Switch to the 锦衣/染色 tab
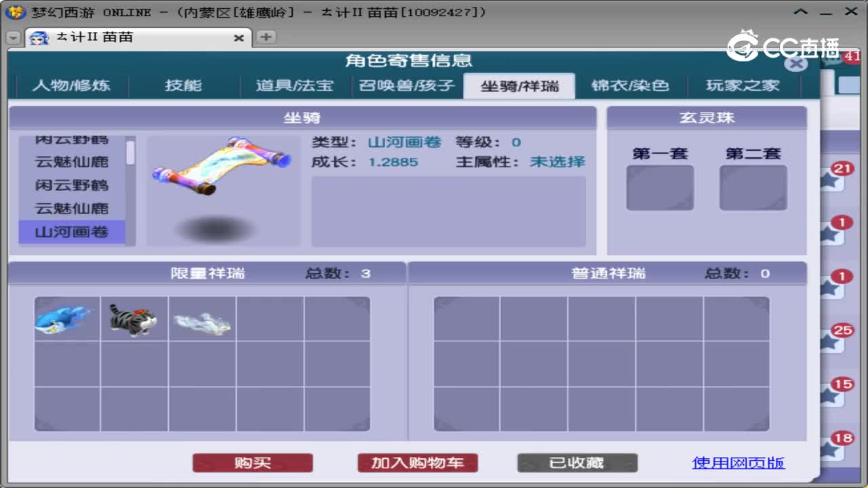Screen dimensions: 868x488 coord(629,85)
